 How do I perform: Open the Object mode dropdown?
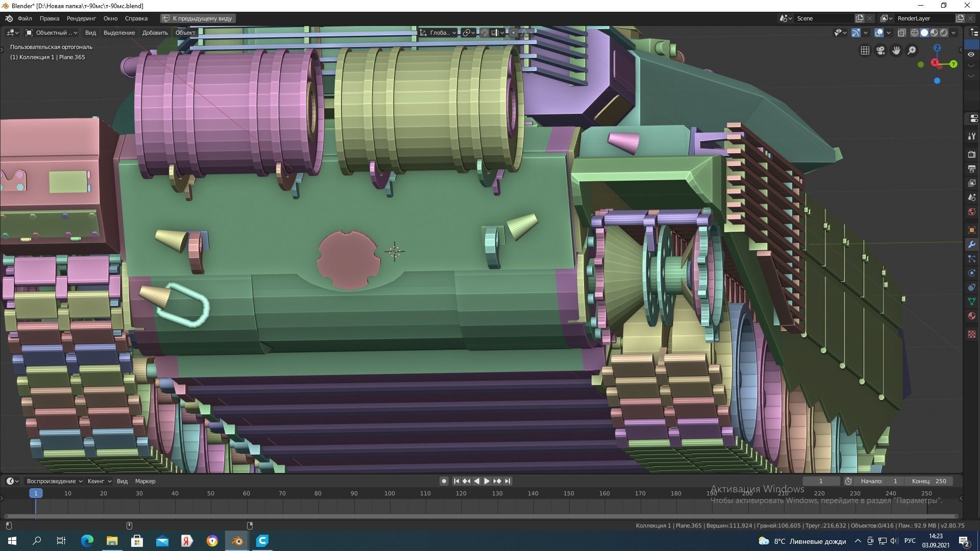click(x=52, y=33)
